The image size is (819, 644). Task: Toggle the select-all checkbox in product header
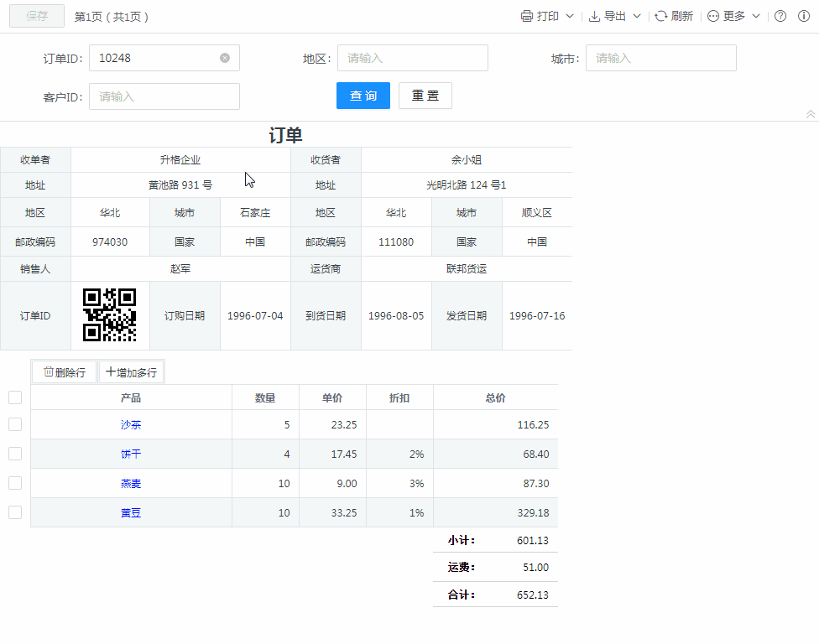pos(15,397)
